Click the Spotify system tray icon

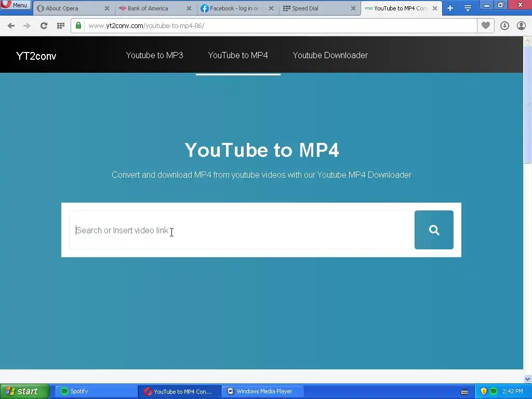[x=494, y=392]
